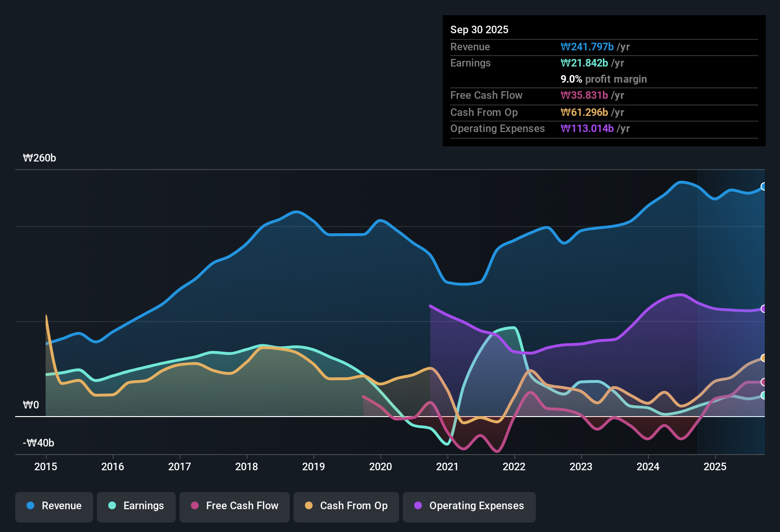Click the pink Free Cash Flow legend dot
780x532 pixels.
tap(195, 506)
